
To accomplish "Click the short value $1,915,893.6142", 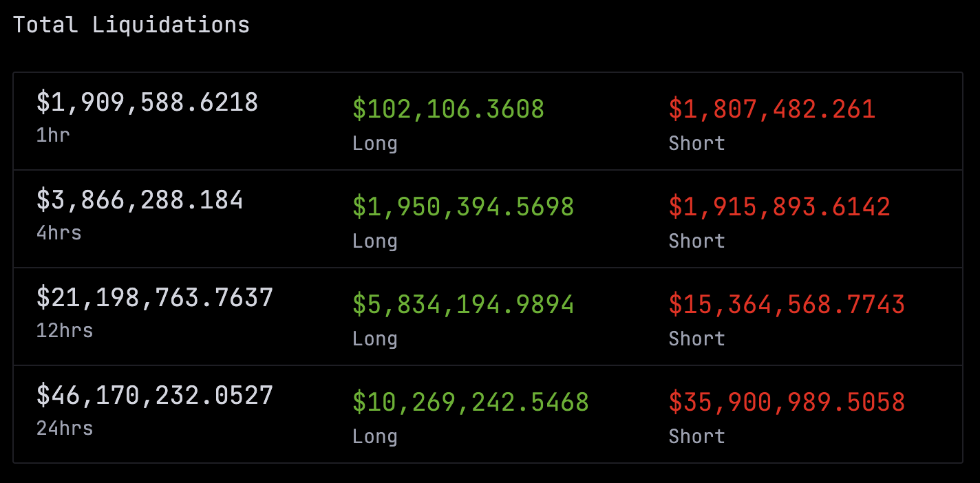I will click(780, 207).
